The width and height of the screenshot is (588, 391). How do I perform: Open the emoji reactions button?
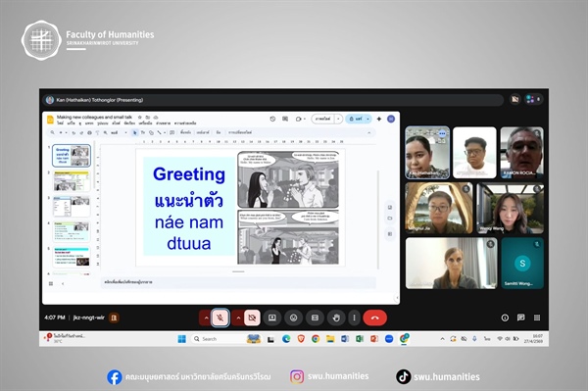(x=294, y=318)
